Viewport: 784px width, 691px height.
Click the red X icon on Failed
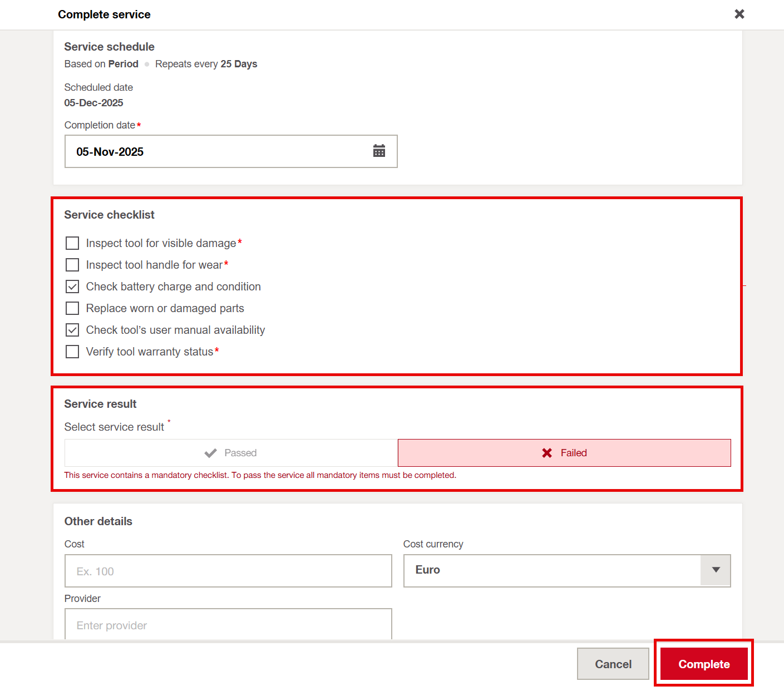tap(547, 453)
